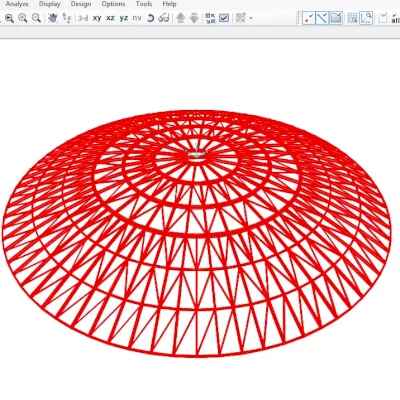Open the Options menu
The height and width of the screenshot is (400, 400).
coord(113,4)
